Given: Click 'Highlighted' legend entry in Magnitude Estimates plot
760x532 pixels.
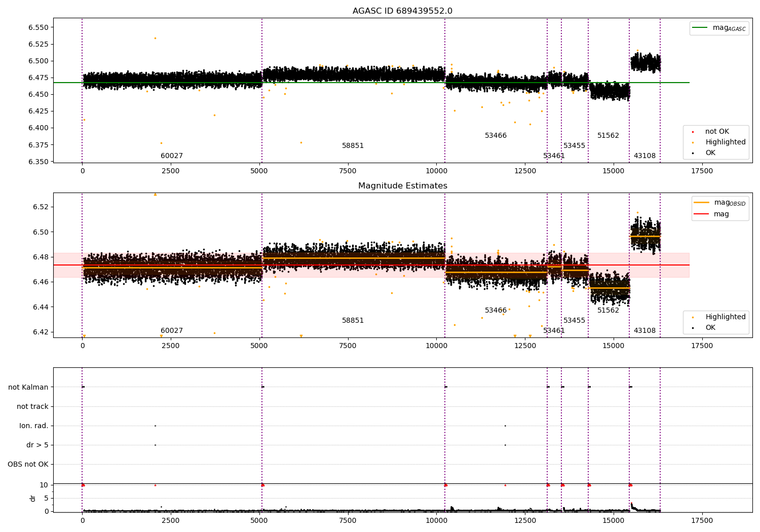Looking at the screenshot, I should point(726,317).
